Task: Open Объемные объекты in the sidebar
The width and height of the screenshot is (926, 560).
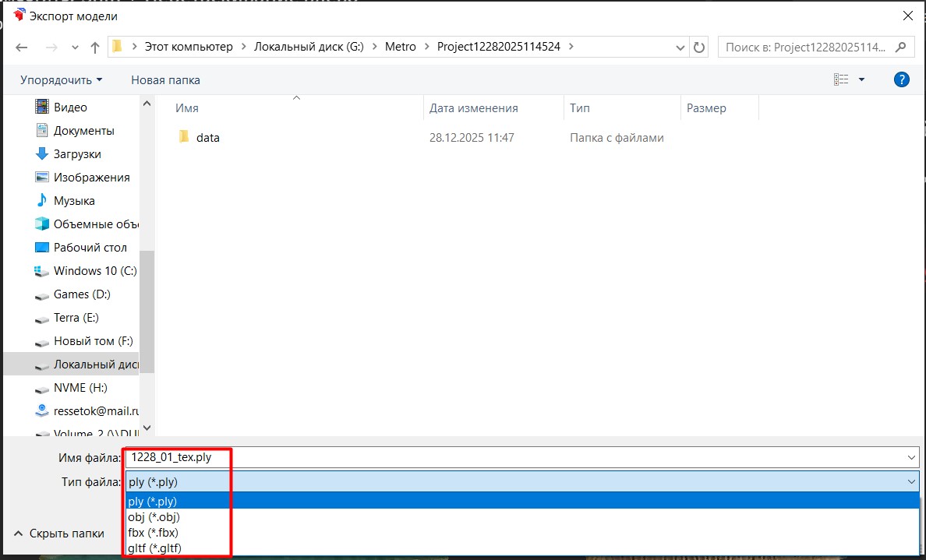Action: pyautogui.click(x=96, y=224)
